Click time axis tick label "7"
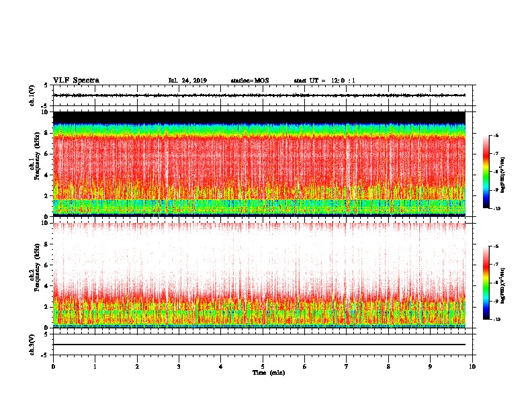 tap(347, 367)
